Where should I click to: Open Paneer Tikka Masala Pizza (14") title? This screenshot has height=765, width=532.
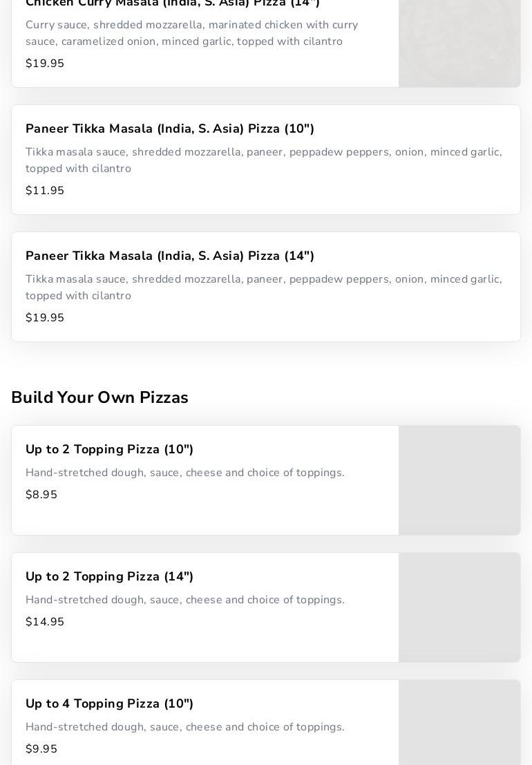pos(170,256)
